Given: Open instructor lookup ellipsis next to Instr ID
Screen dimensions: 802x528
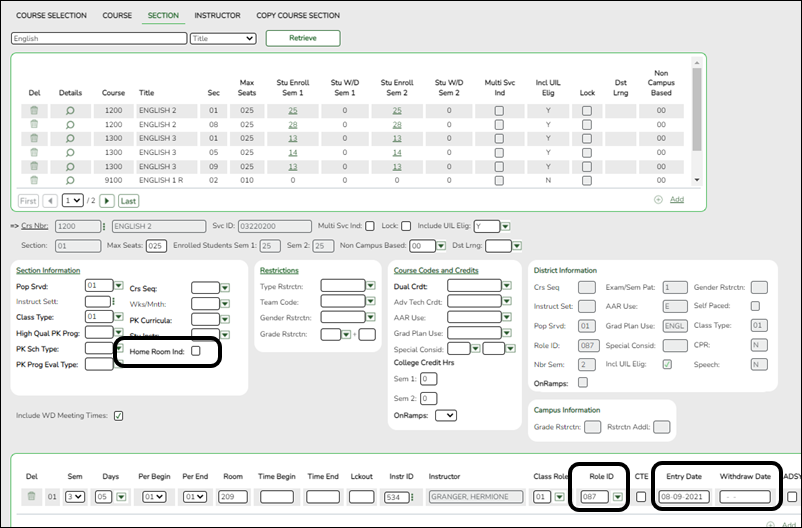Looking at the screenshot, I should (x=412, y=497).
